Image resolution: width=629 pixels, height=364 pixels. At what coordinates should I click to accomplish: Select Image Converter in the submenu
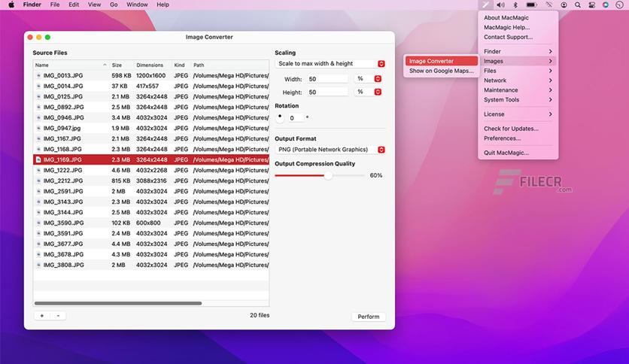coord(441,61)
